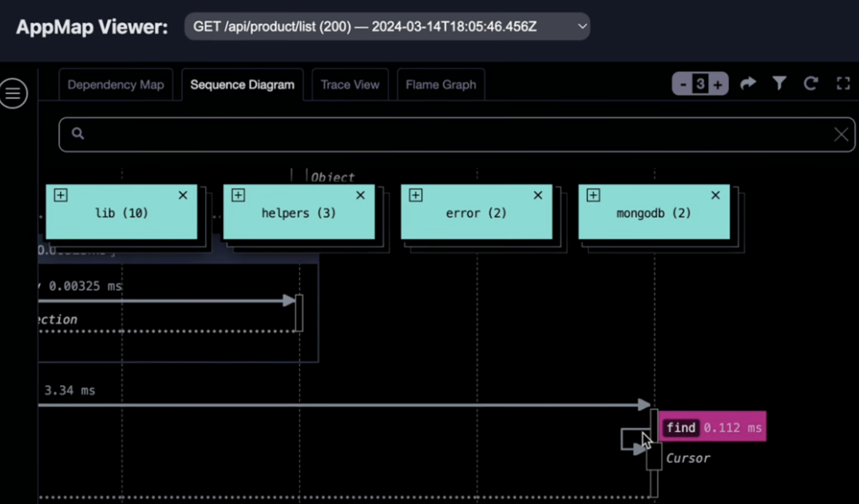The image size is (859, 504).
Task: Decrease depth with minus button
Action: pos(683,84)
